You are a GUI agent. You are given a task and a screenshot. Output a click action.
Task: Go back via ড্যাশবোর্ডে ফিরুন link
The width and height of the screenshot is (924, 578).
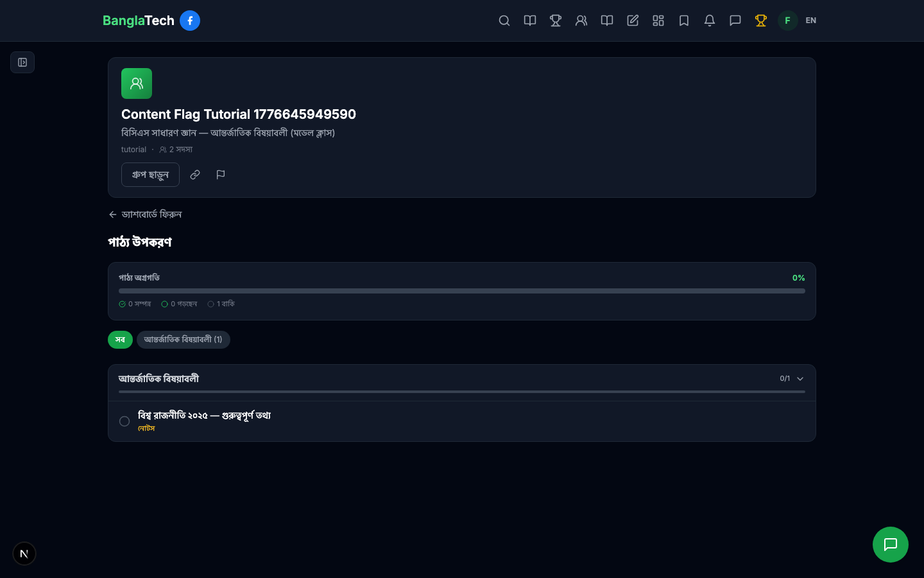click(x=146, y=214)
